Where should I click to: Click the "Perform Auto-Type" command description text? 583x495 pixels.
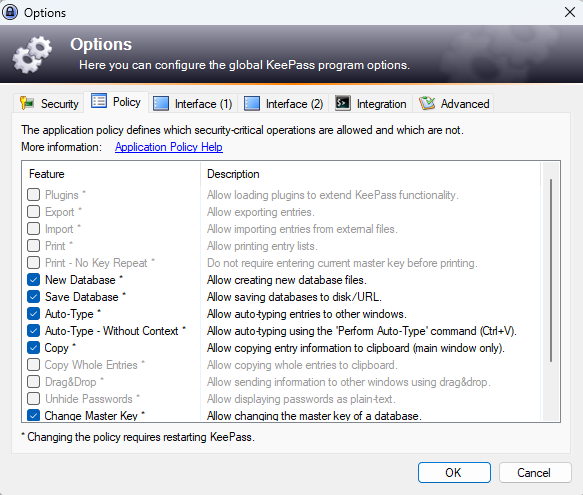pos(362,331)
